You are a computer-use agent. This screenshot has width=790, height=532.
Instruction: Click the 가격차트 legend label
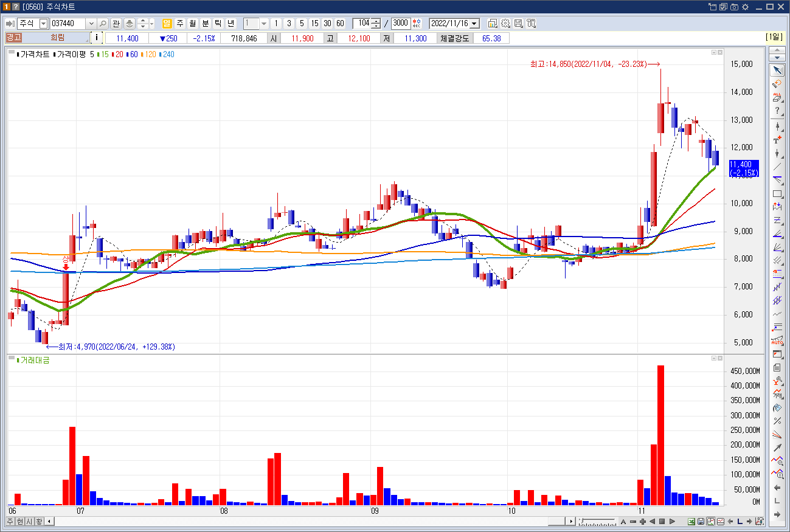tap(34, 55)
